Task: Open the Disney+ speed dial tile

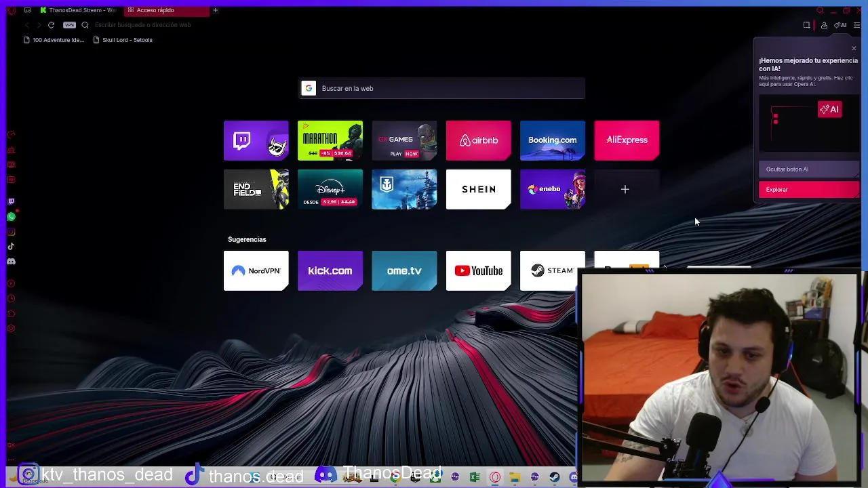Action: [330, 189]
